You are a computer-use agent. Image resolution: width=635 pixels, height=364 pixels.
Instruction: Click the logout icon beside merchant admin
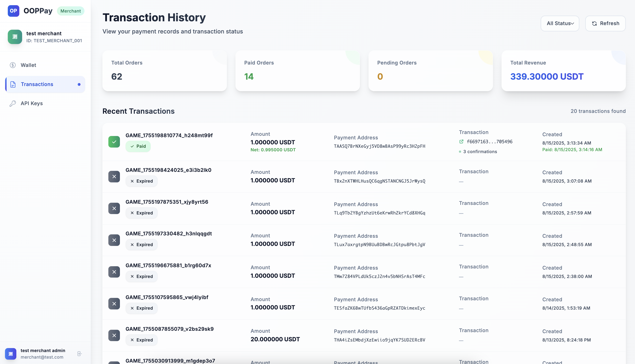point(79,353)
